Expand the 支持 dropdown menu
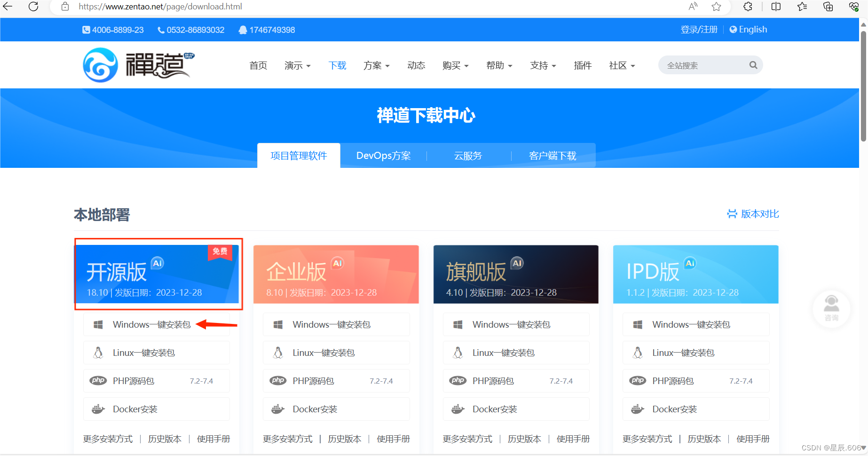868x456 pixels. click(x=543, y=65)
